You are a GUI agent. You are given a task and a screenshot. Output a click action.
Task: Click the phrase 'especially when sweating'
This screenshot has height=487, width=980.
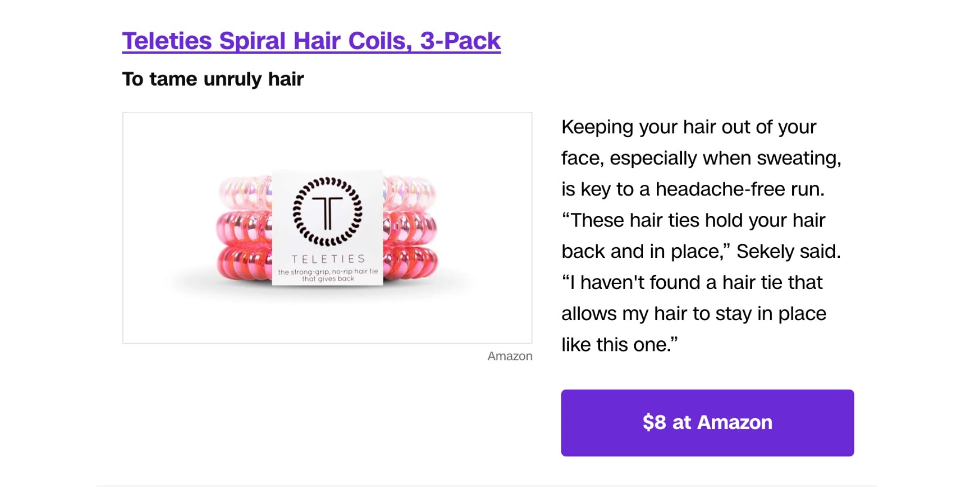tap(725, 158)
